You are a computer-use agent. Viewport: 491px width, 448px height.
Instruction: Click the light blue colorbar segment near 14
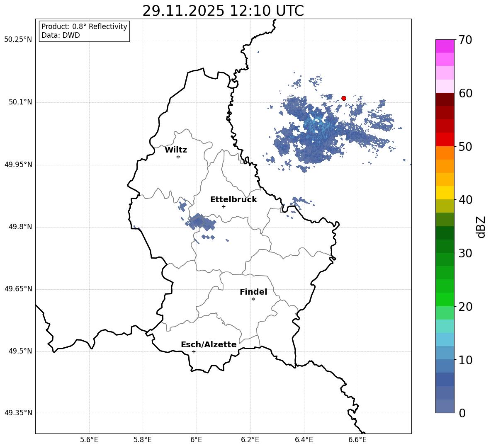(445, 339)
